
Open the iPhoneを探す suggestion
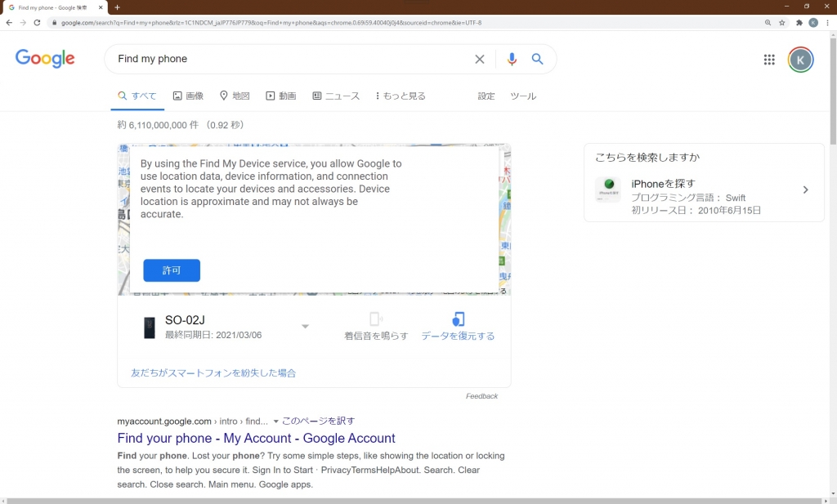pos(704,196)
